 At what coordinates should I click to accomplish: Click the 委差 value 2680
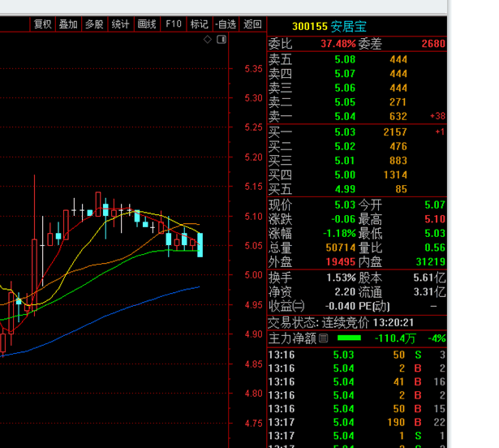433,44
